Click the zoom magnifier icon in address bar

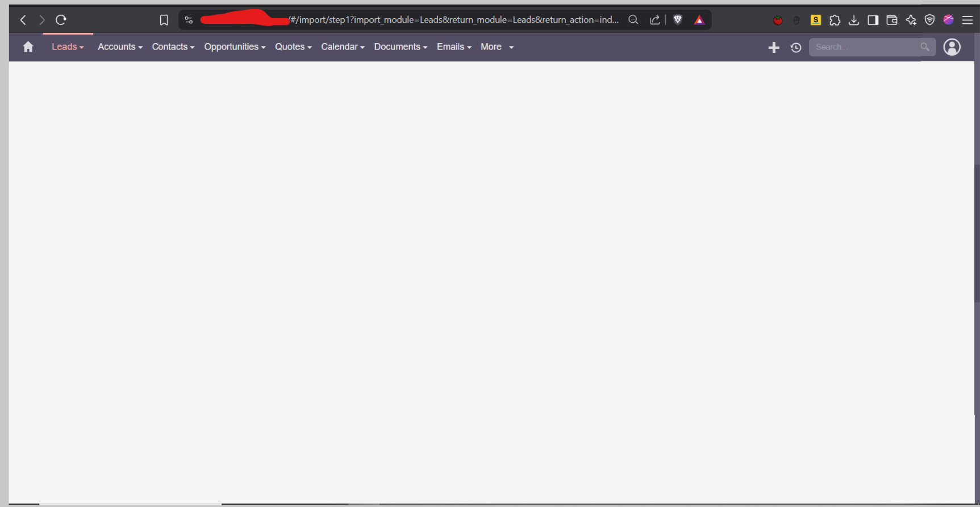click(633, 20)
